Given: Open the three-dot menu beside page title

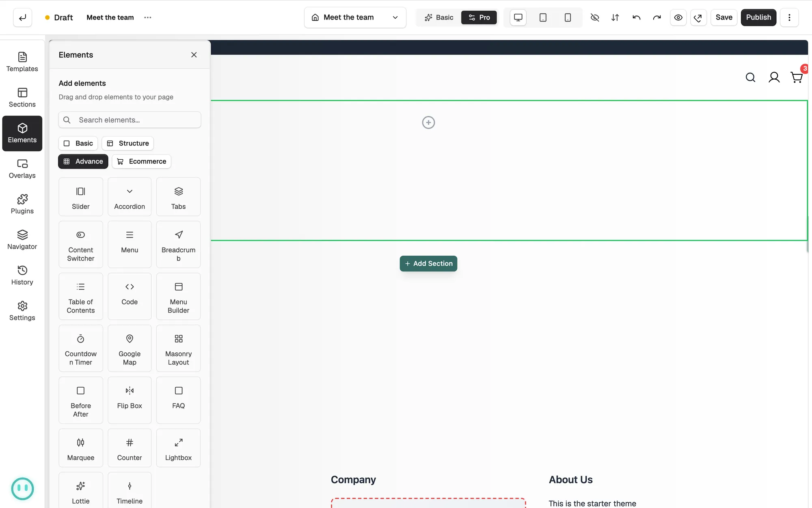Looking at the screenshot, I should [148, 17].
